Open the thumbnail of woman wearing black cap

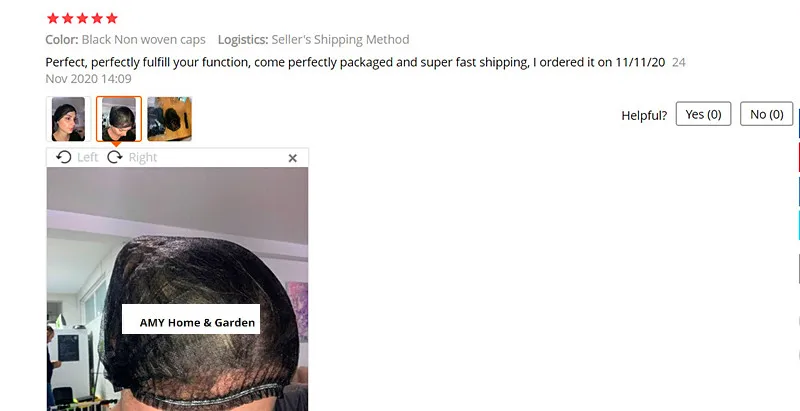(x=68, y=119)
